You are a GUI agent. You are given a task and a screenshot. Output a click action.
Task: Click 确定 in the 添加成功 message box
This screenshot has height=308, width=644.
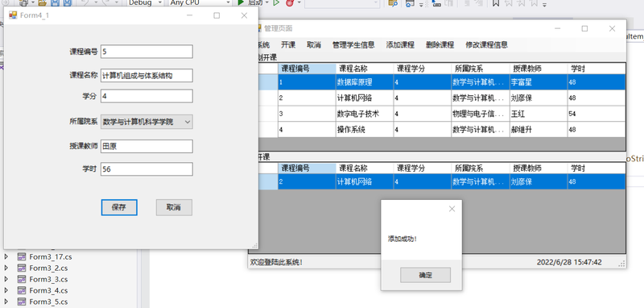[425, 275]
